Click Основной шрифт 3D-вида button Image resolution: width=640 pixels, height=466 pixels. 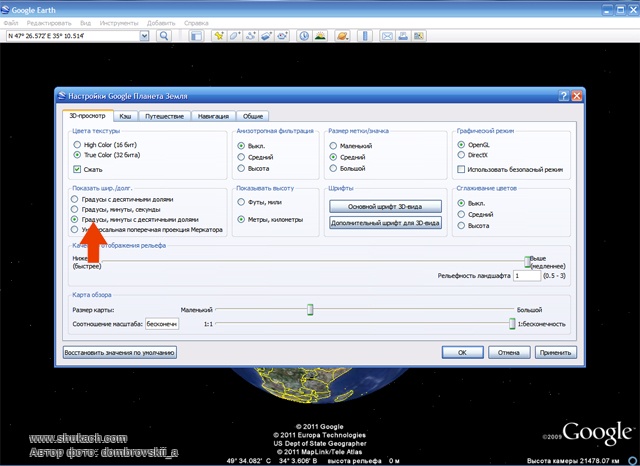[385, 206]
